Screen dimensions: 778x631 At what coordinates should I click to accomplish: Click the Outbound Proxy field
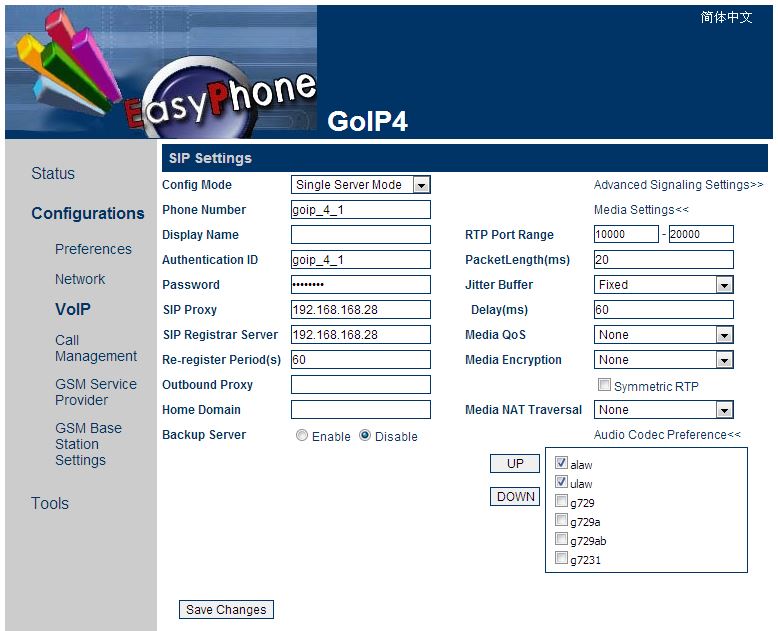361,384
